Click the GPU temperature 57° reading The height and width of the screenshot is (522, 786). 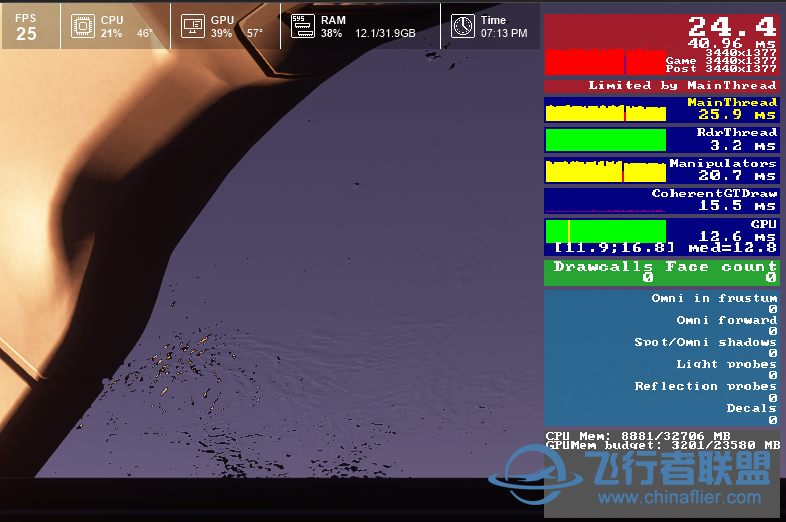255,33
